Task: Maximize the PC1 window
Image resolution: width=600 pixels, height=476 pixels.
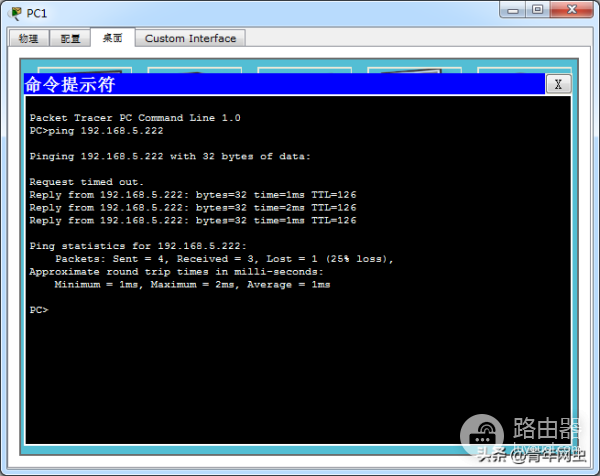Action: [x=535, y=12]
